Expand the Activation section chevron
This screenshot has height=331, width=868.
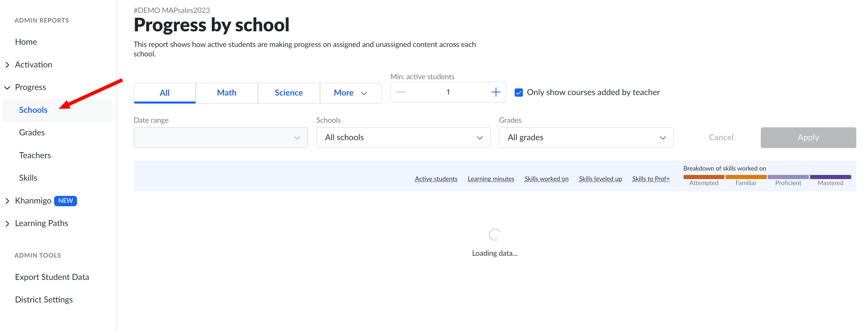pyautogui.click(x=7, y=65)
